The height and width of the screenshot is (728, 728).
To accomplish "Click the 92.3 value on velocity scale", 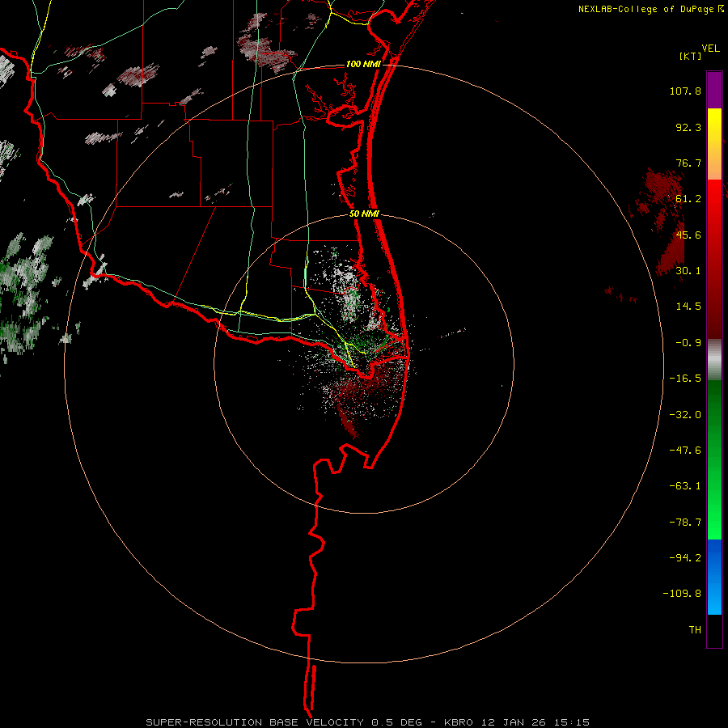I will pyautogui.click(x=688, y=127).
